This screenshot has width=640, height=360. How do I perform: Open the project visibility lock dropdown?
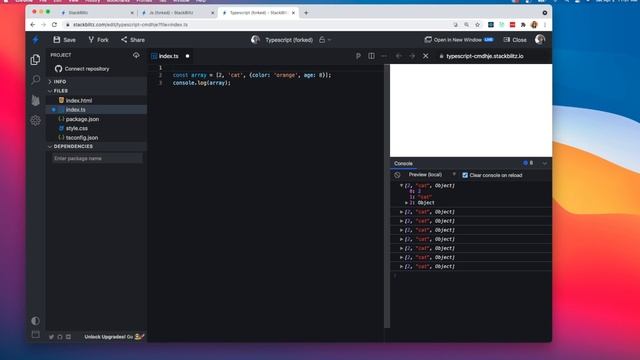point(325,40)
